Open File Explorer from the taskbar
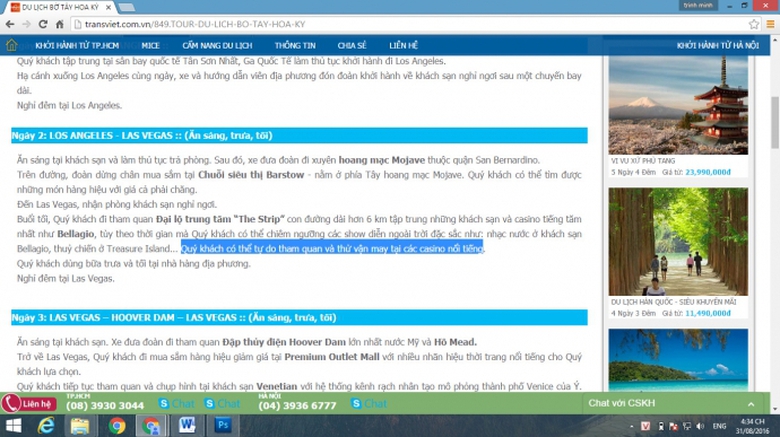The height and width of the screenshot is (437, 780). tap(81, 426)
